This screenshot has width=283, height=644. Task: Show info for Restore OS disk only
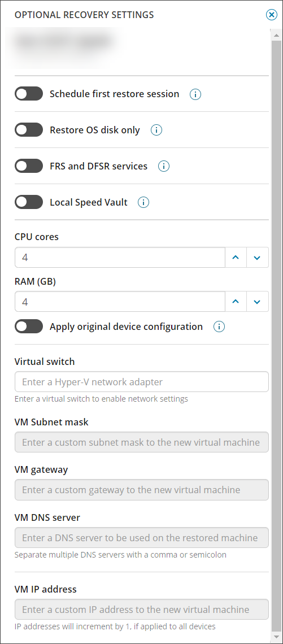(x=156, y=130)
